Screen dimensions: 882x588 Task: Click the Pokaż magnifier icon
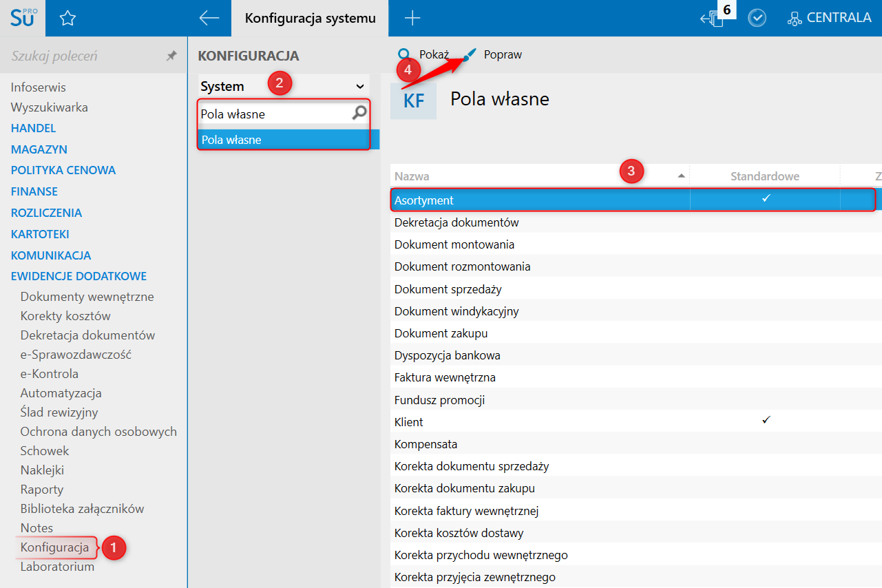click(405, 55)
